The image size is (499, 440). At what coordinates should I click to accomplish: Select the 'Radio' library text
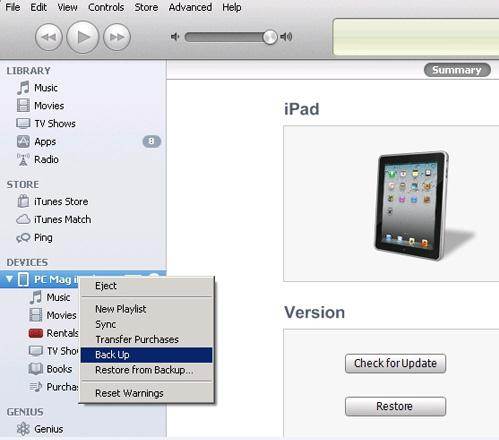(46, 159)
